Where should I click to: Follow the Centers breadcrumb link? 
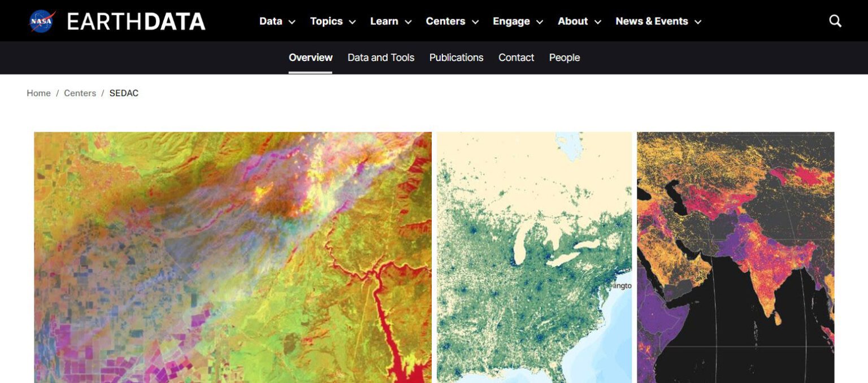tap(80, 93)
